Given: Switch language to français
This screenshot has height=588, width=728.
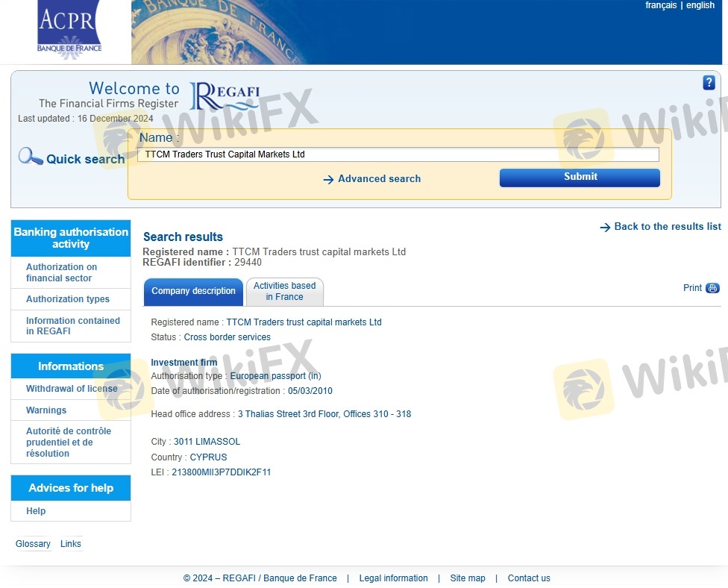Looking at the screenshot, I should [x=661, y=5].
